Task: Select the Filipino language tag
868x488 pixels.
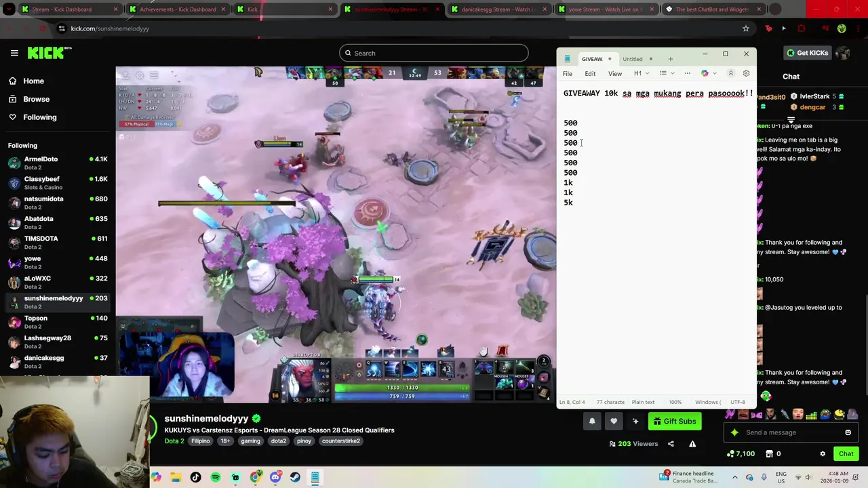Action: click(x=200, y=441)
